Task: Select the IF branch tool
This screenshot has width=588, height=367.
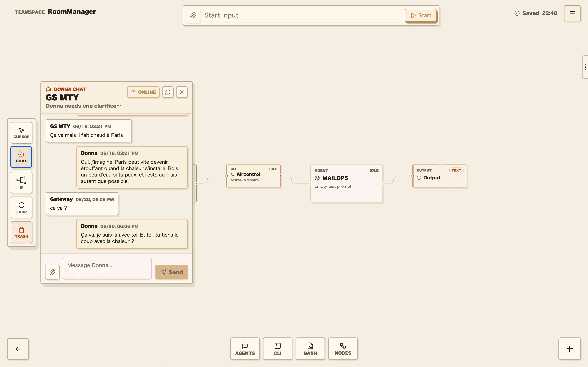Action: [21, 183]
